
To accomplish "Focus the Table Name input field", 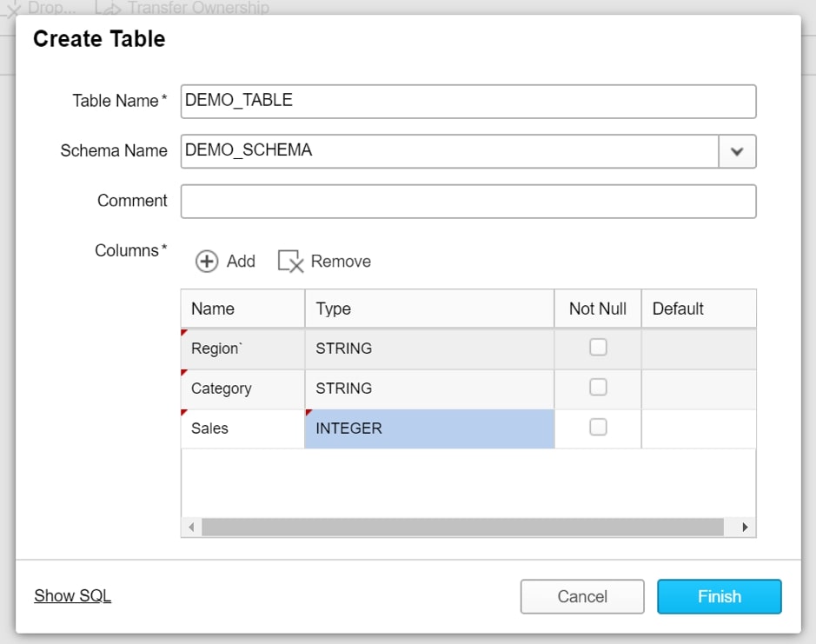I will (x=468, y=102).
